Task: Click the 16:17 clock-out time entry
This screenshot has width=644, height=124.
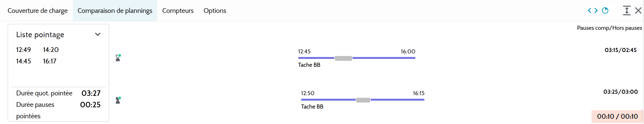Action: coord(50,61)
